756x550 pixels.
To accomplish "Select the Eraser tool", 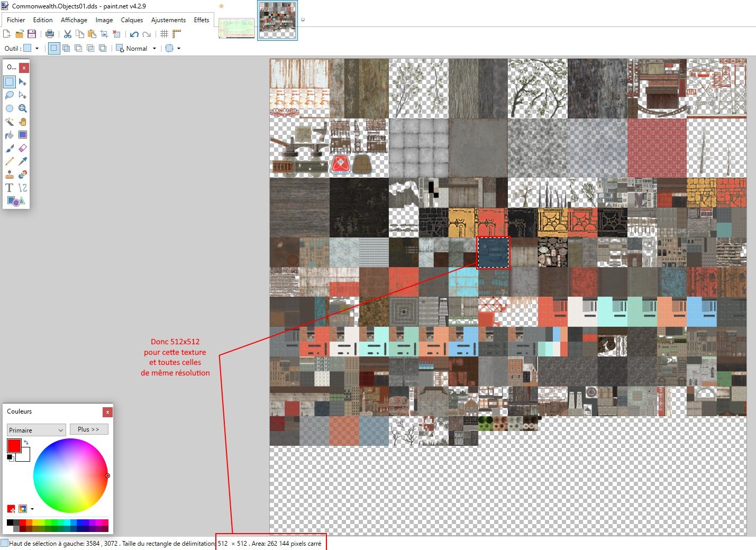I will 23,148.
